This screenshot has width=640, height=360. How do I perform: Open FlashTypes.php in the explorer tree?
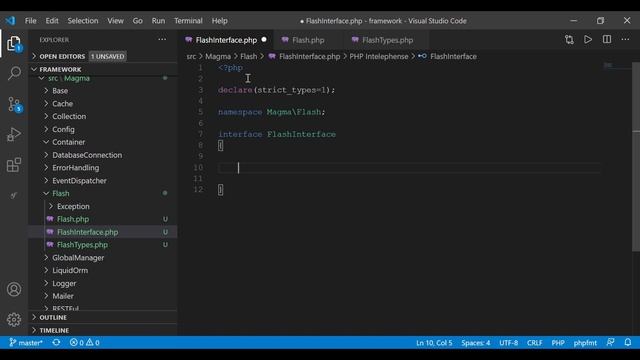[x=102, y=245]
